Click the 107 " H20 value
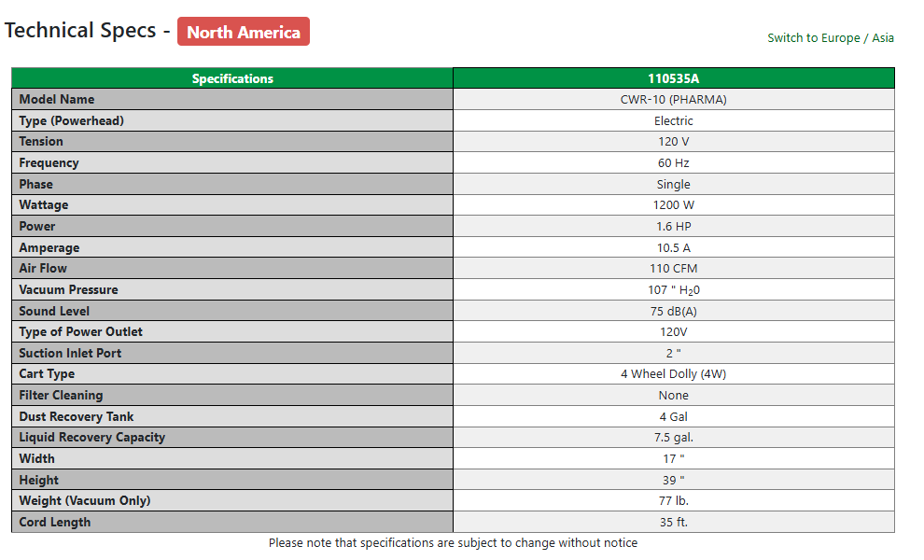The image size is (924, 560). 674,290
